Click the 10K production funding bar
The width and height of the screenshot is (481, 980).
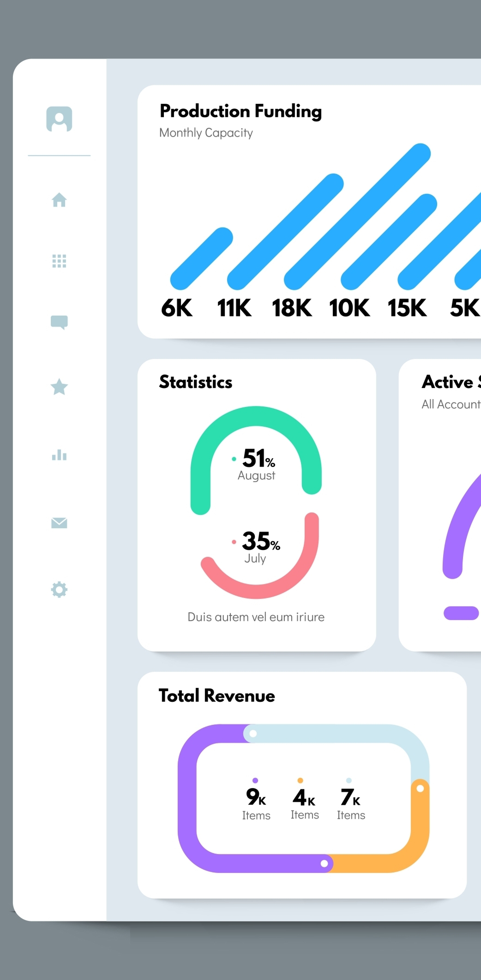coord(389,242)
